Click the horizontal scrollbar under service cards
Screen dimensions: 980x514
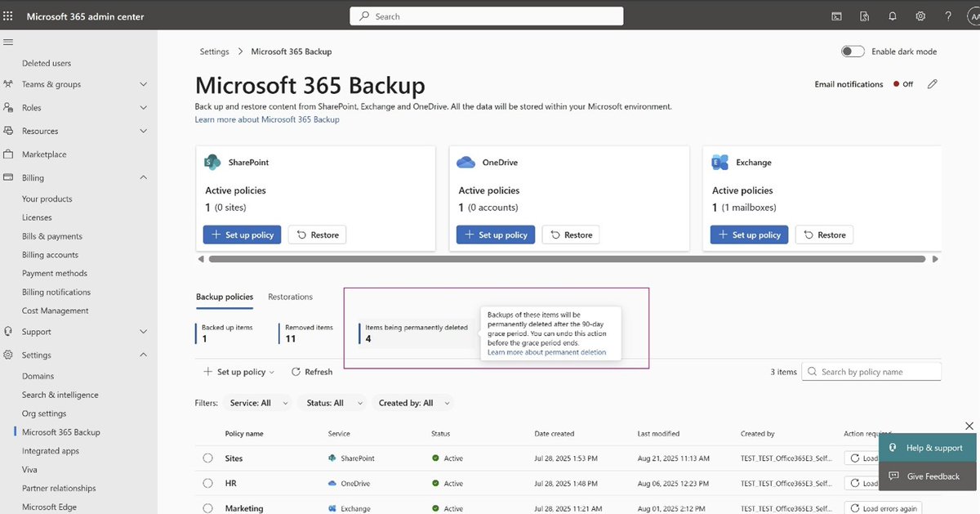(567, 259)
